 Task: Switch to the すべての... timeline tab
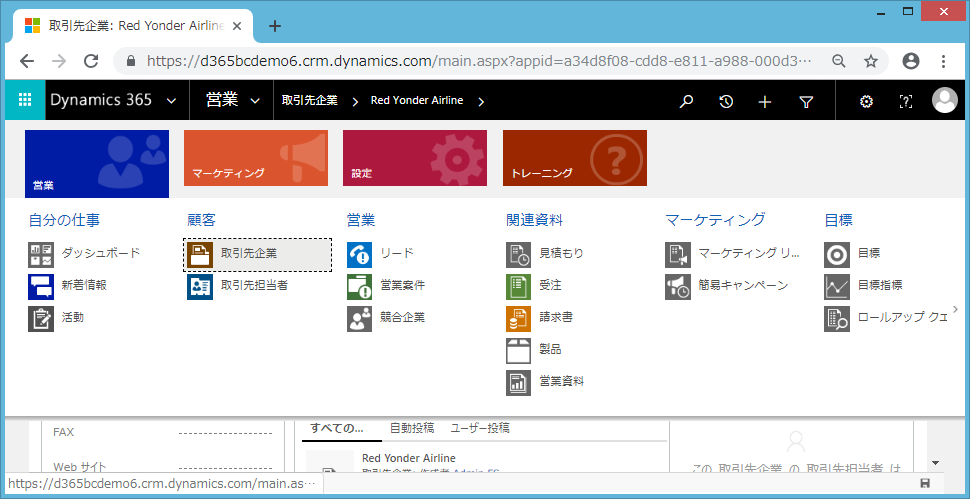tap(337, 429)
